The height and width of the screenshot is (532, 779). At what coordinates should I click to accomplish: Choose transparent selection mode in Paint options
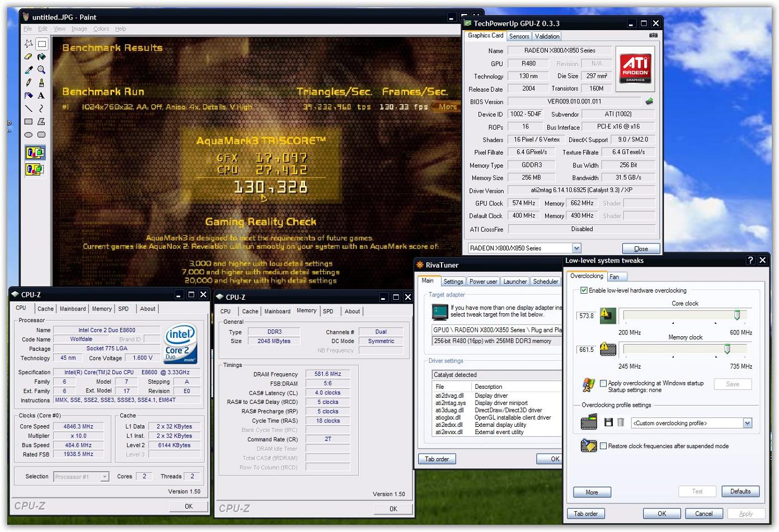[x=35, y=168]
